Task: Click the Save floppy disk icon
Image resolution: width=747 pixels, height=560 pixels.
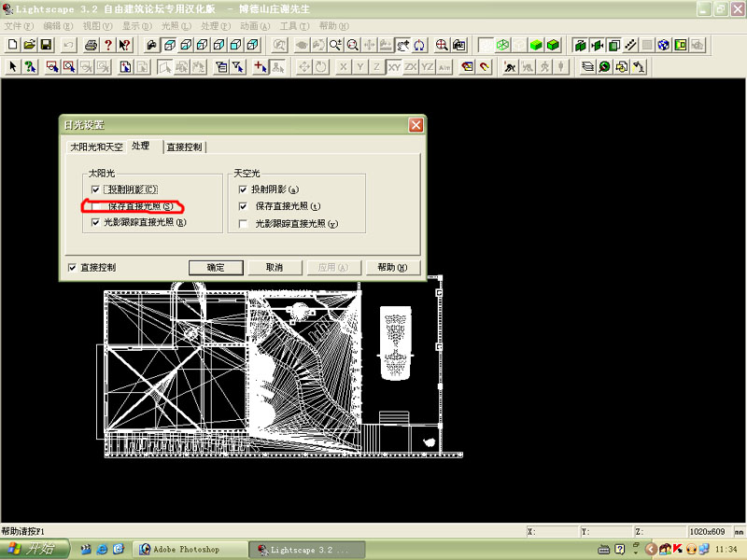Action: pos(46,45)
